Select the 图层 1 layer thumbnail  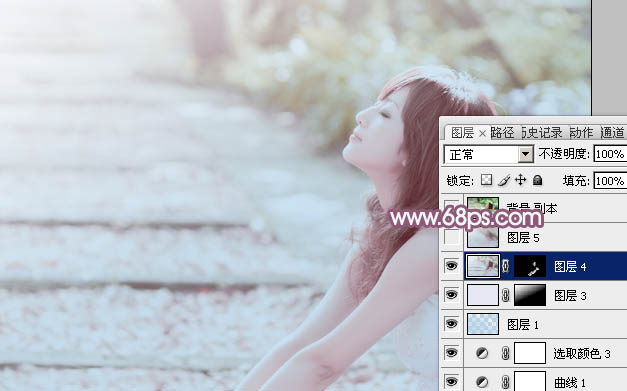tap(483, 324)
